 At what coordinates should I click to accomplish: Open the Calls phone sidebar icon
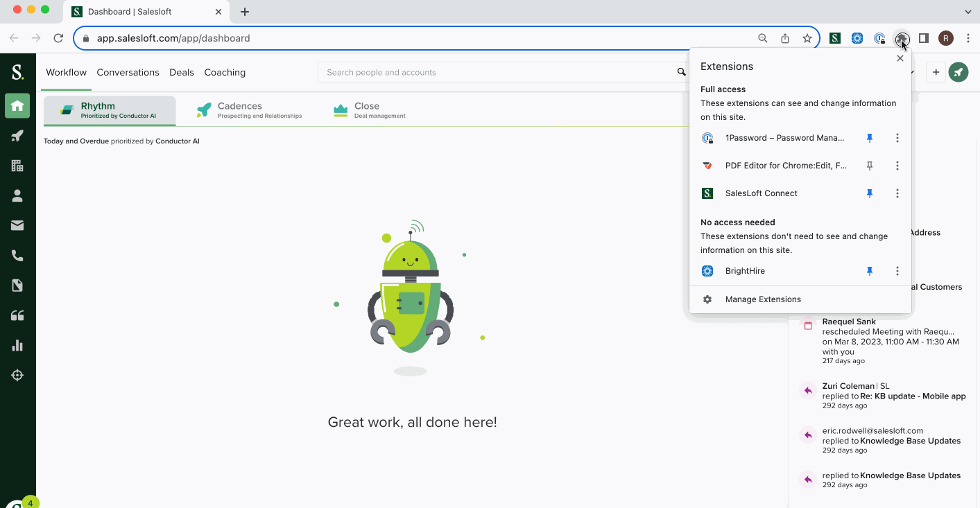coord(17,256)
